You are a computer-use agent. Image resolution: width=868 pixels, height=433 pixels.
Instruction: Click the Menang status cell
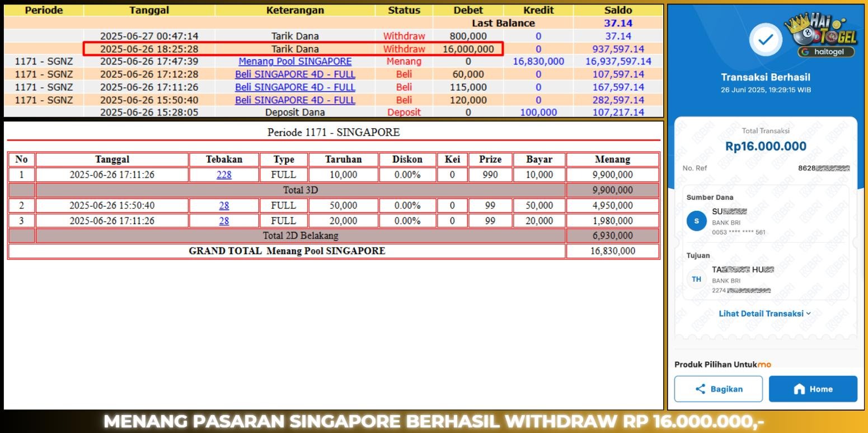pos(404,62)
